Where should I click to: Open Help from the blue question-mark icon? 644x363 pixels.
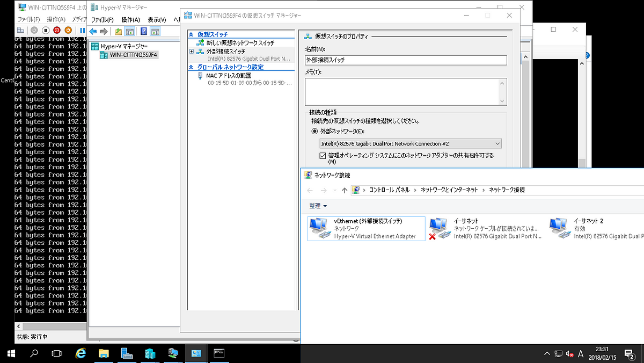(144, 31)
